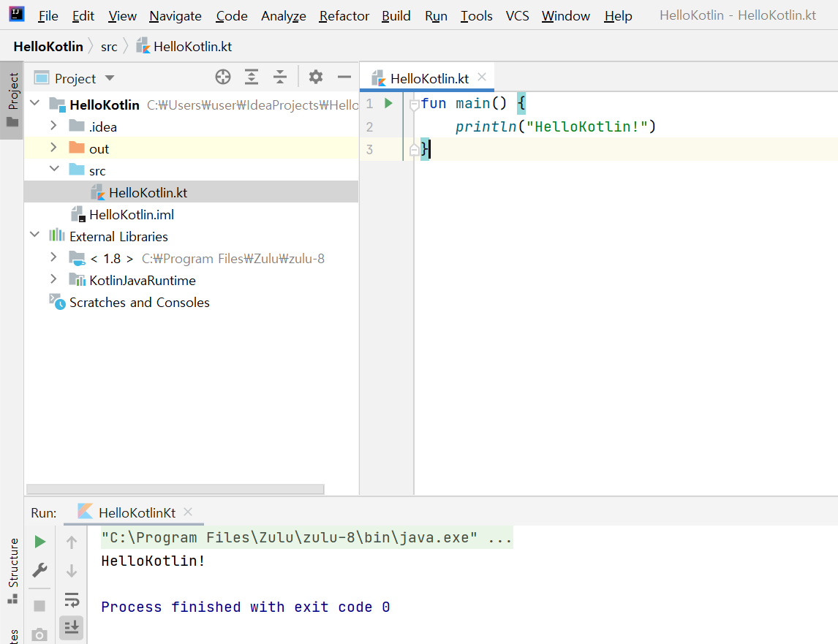
Task: Close the HelloKotlin.kt editor tab
Action: tap(482, 77)
